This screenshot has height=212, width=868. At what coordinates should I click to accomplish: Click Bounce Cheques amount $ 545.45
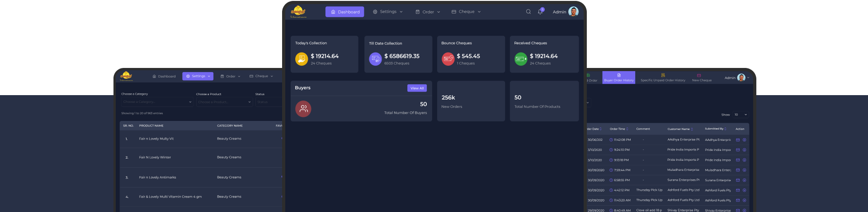click(468, 56)
